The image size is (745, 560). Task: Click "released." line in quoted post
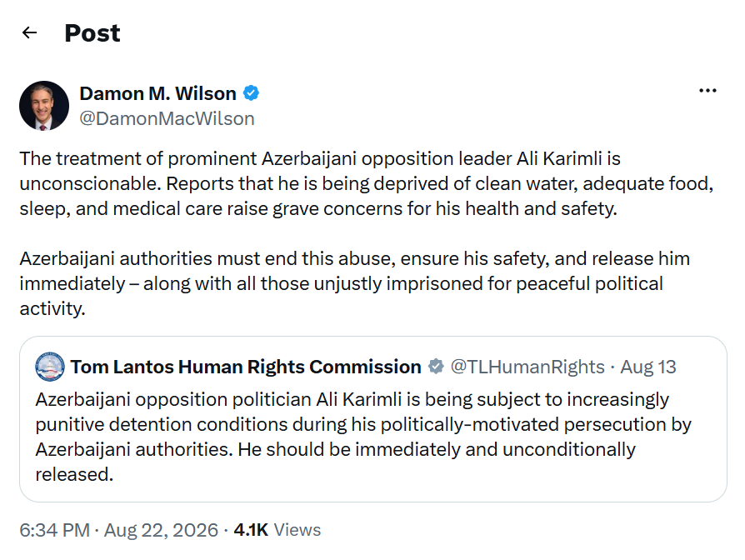[74, 474]
